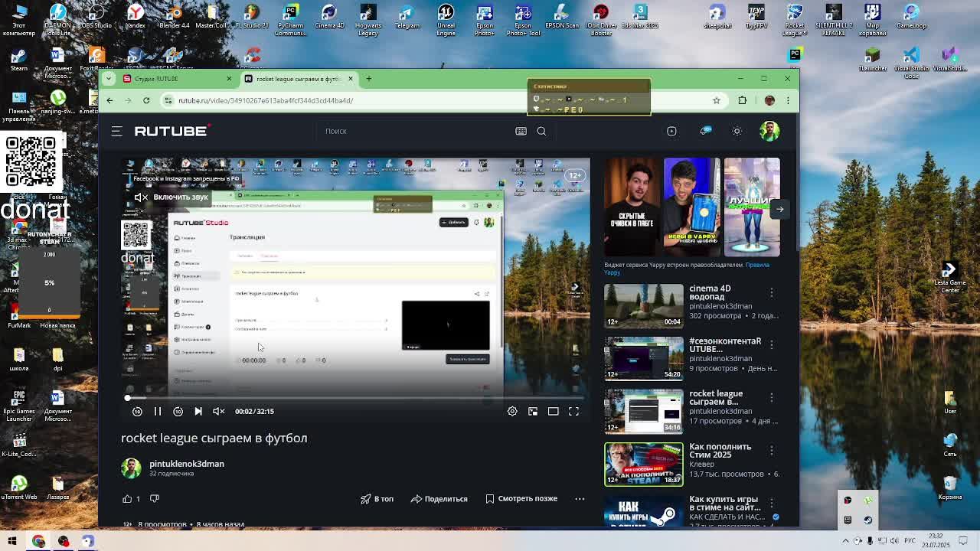Click the search magnifier icon
The image size is (980, 551).
[x=541, y=131]
